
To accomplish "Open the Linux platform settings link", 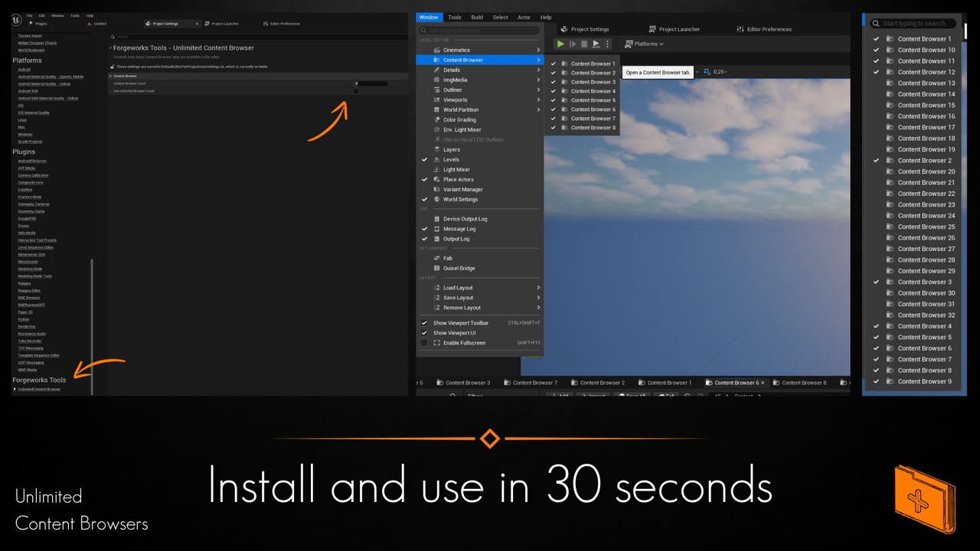I will (22, 120).
